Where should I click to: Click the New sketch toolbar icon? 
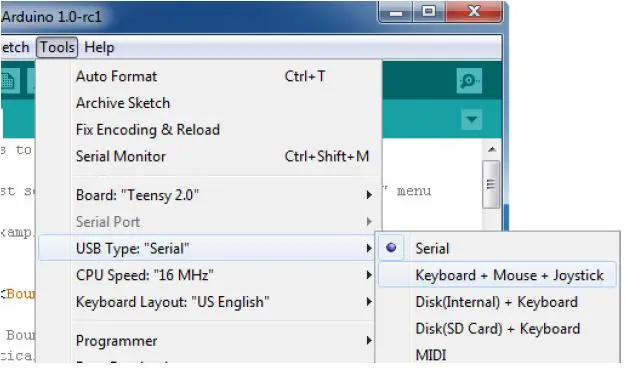click(9, 81)
